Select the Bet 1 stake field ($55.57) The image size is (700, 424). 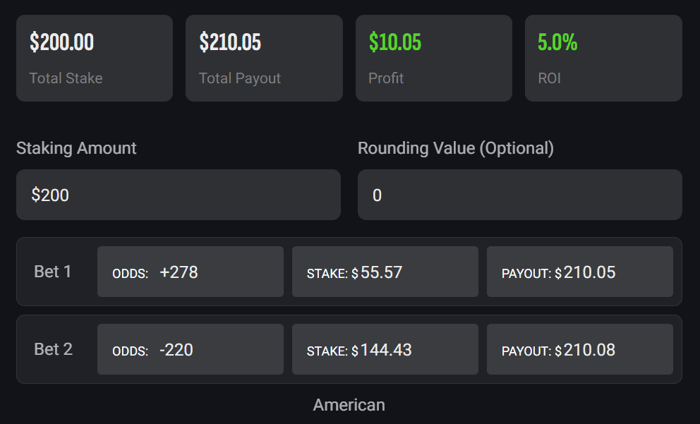tap(385, 272)
